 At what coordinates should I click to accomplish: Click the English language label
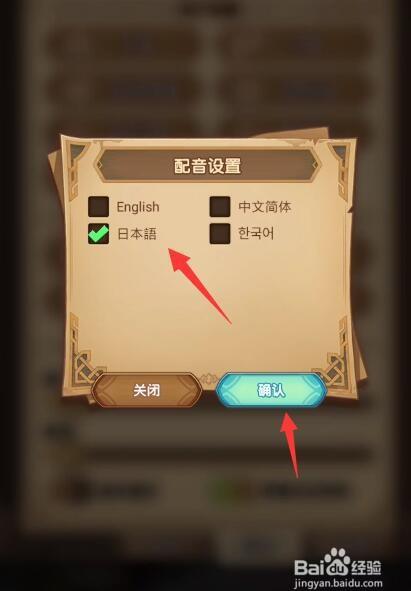point(138,207)
